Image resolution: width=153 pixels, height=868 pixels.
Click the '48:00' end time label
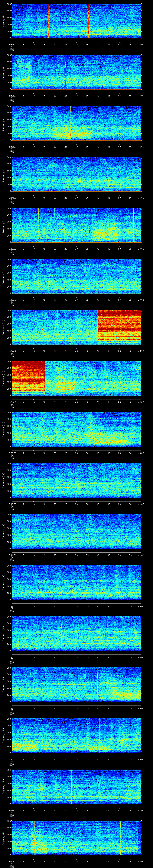(x=141, y=861)
